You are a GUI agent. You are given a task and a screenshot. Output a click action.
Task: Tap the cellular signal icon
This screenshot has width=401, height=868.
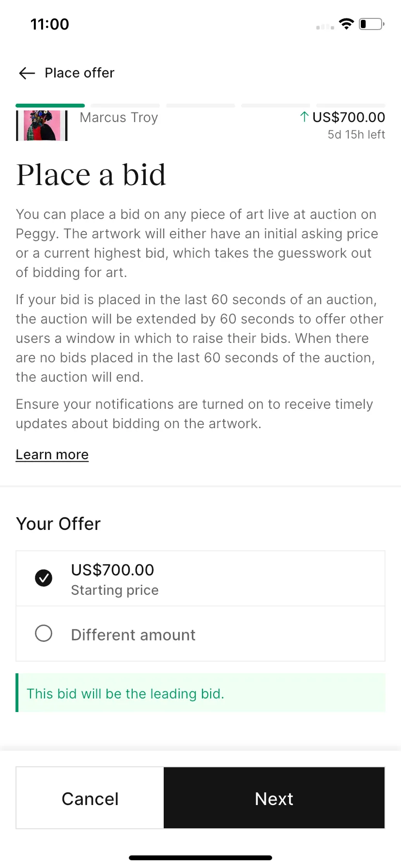click(325, 27)
